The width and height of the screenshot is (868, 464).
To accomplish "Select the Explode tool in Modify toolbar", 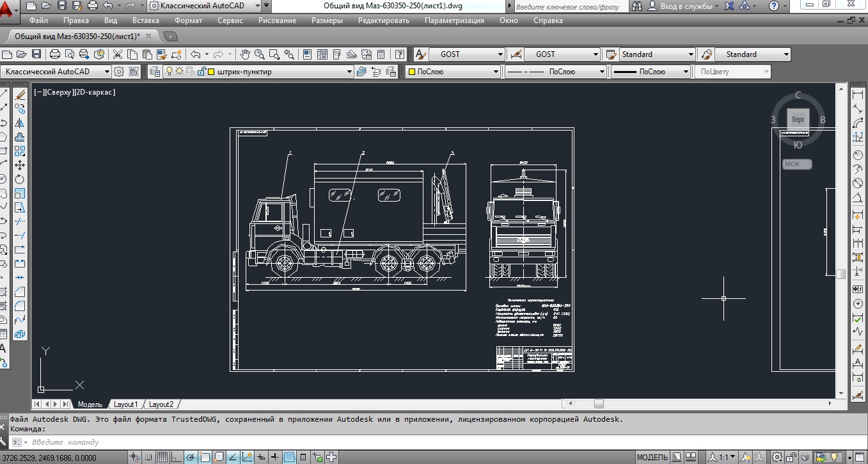I will point(20,335).
